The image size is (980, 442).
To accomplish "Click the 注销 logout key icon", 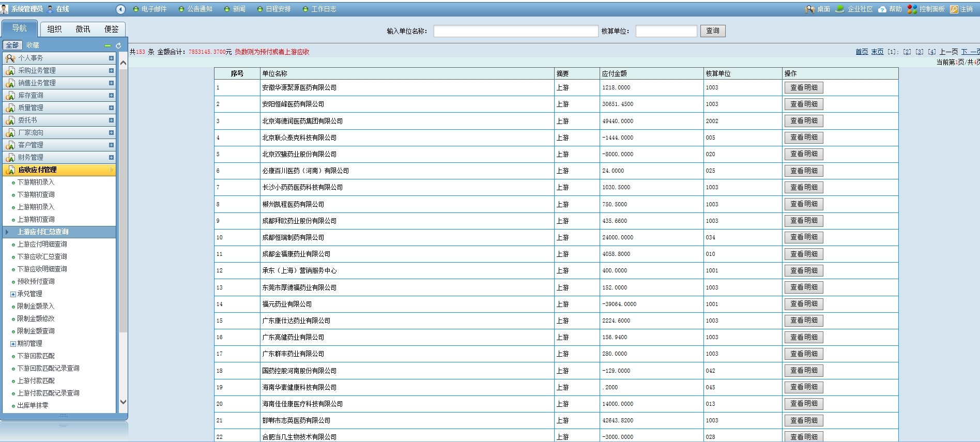I will [x=954, y=9].
